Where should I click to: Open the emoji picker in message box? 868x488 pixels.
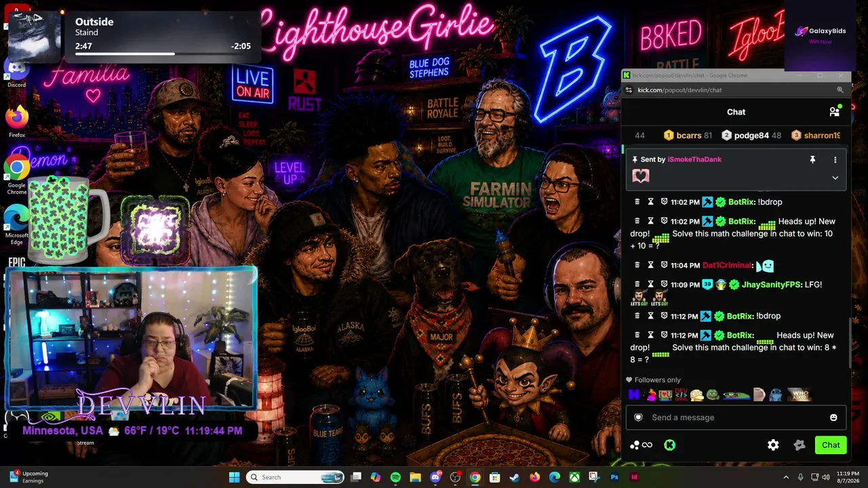click(833, 418)
